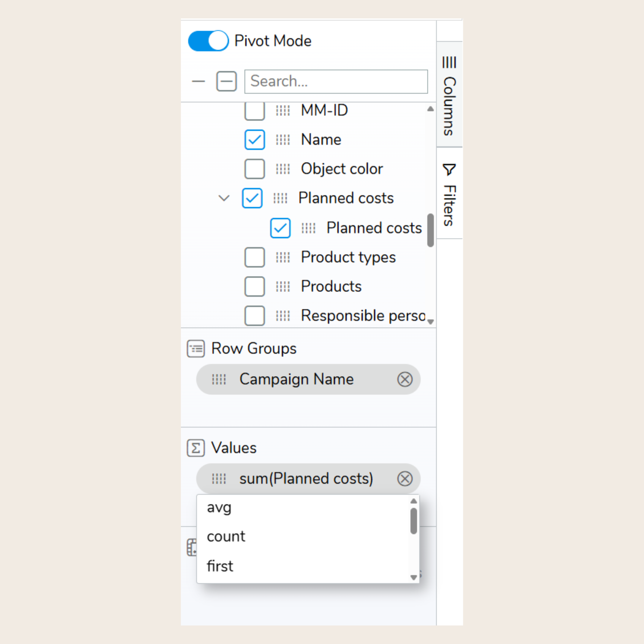Check the Object color checkbox
Screen dimensions: 644x644
click(255, 169)
